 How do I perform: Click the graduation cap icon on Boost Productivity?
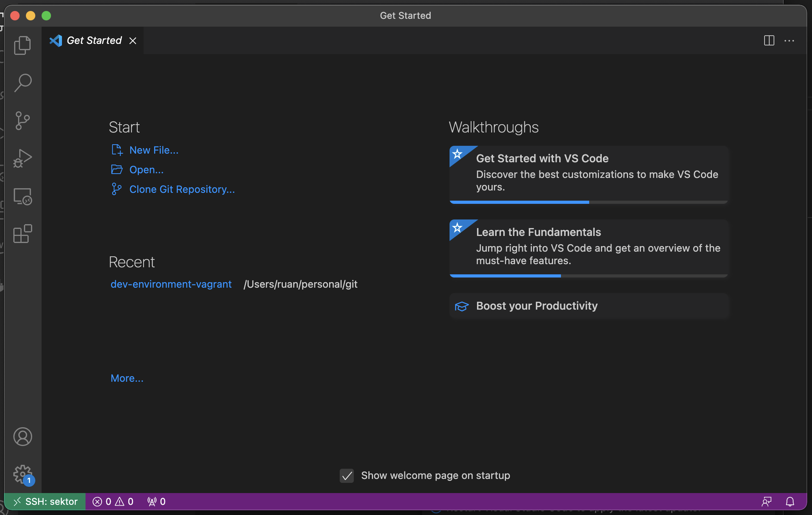point(462,306)
